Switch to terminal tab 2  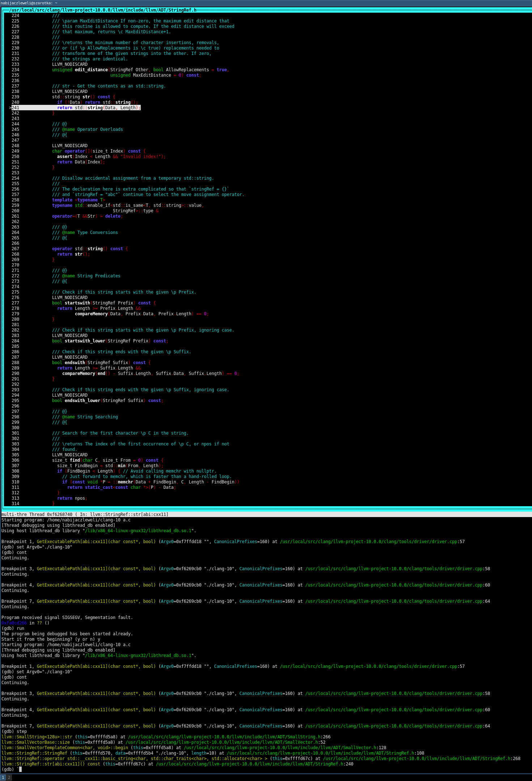(9, 777)
